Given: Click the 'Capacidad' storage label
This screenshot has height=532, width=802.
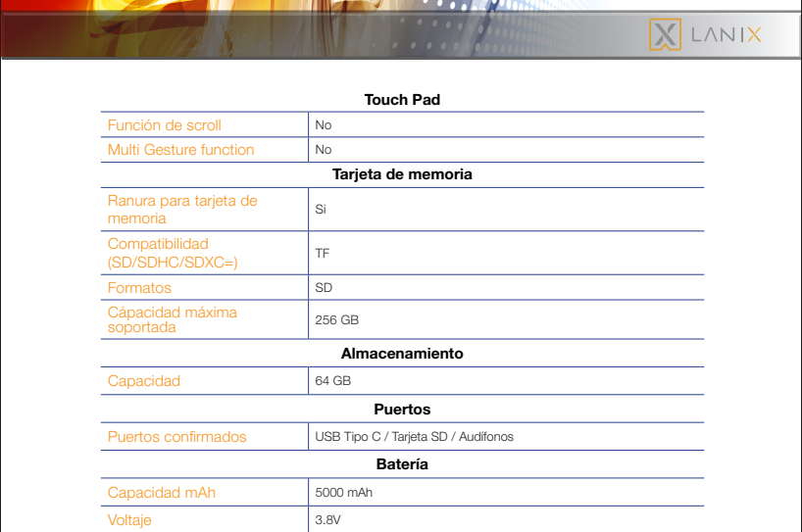Looking at the screenshot, I should [x=144, y=381].
